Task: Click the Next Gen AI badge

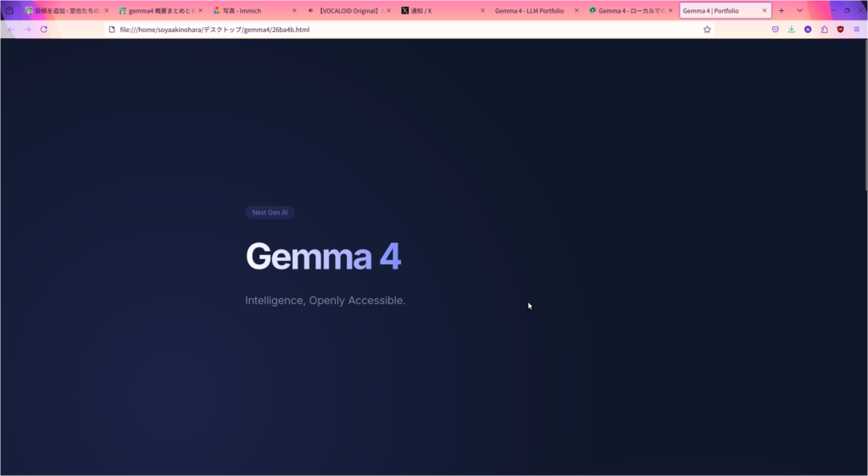Action: point(270,213)
